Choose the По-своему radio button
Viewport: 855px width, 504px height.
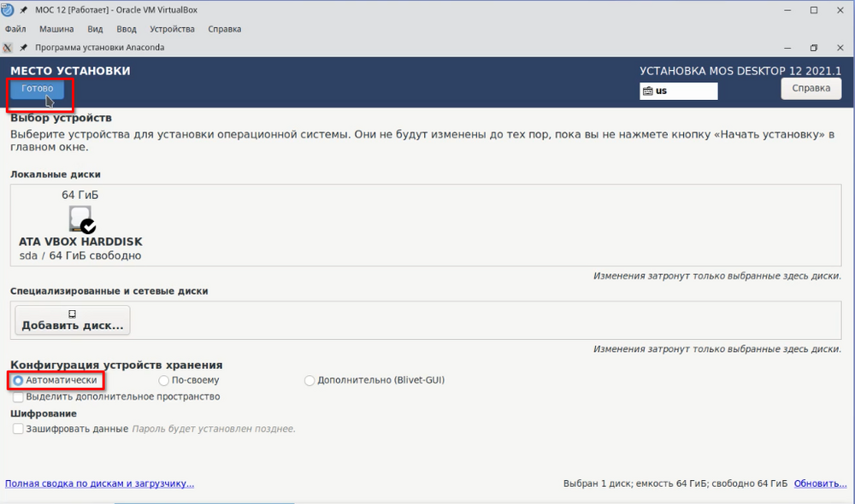[164, 380]
